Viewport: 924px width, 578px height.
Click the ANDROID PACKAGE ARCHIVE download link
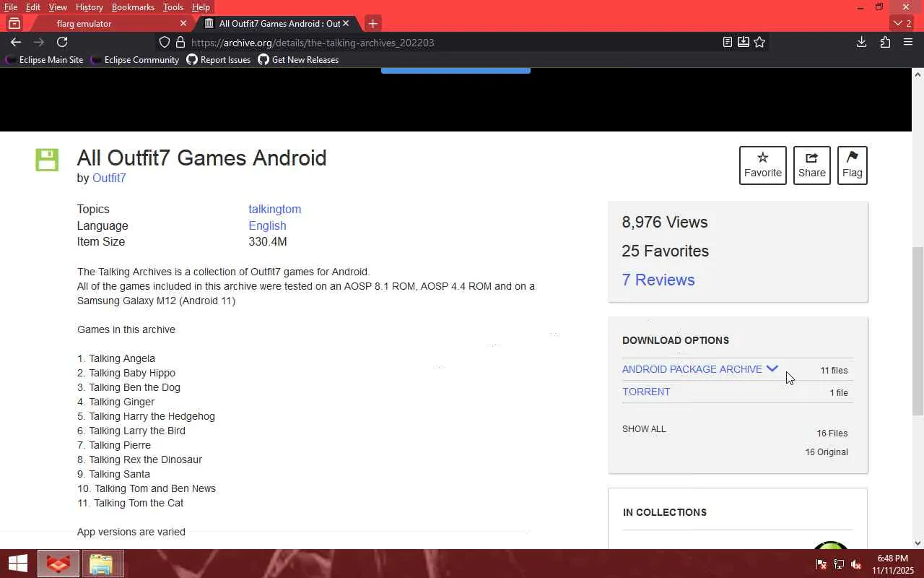[692, 369]
